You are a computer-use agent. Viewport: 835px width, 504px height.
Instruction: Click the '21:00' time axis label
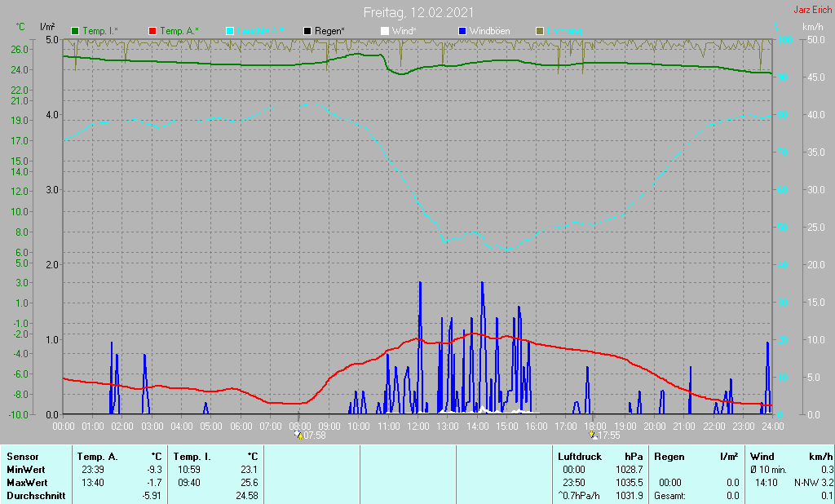(684, 427)
